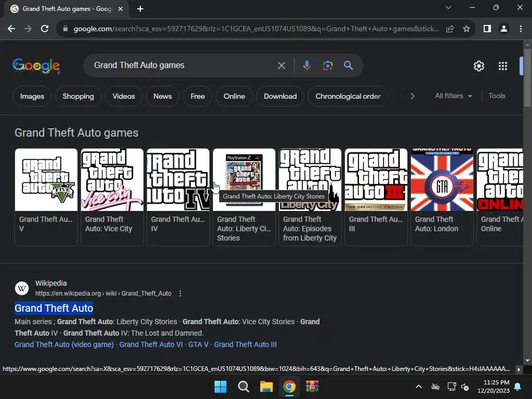The width and height of the screenshot is (532, 399).
Task: Open WinRAR from the taskbar
Action: pos(312,387)
